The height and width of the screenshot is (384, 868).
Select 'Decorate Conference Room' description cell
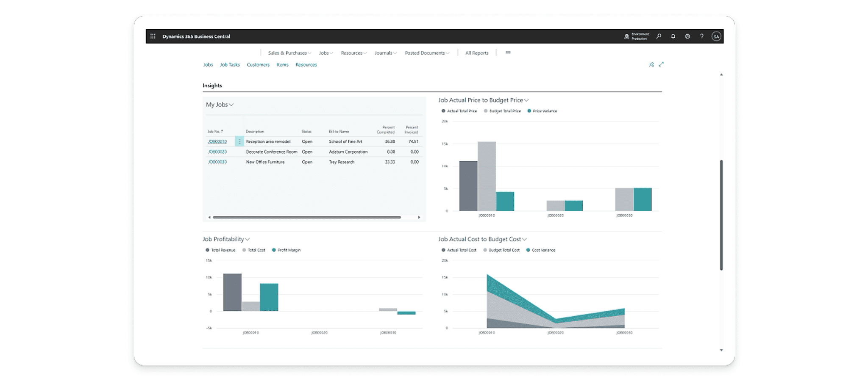(x=272, y=152)
